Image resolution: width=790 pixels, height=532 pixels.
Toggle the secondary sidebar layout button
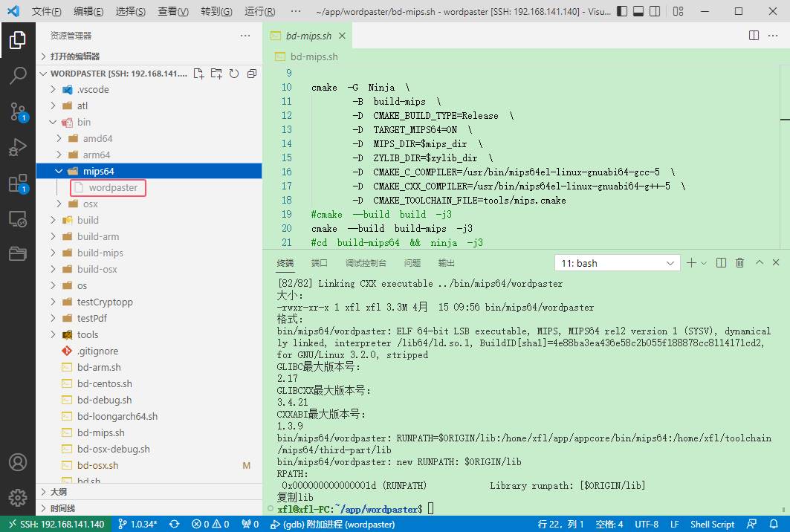point(656,12)
